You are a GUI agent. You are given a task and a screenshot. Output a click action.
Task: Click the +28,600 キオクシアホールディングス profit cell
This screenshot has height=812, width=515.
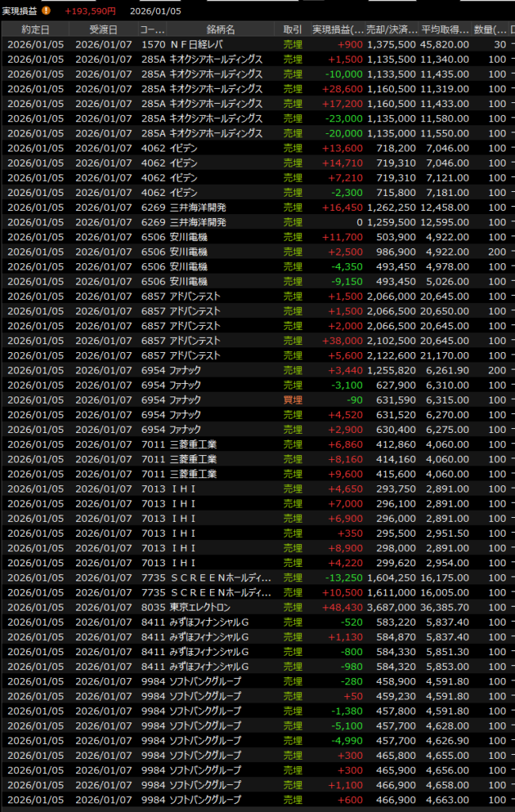342,89
